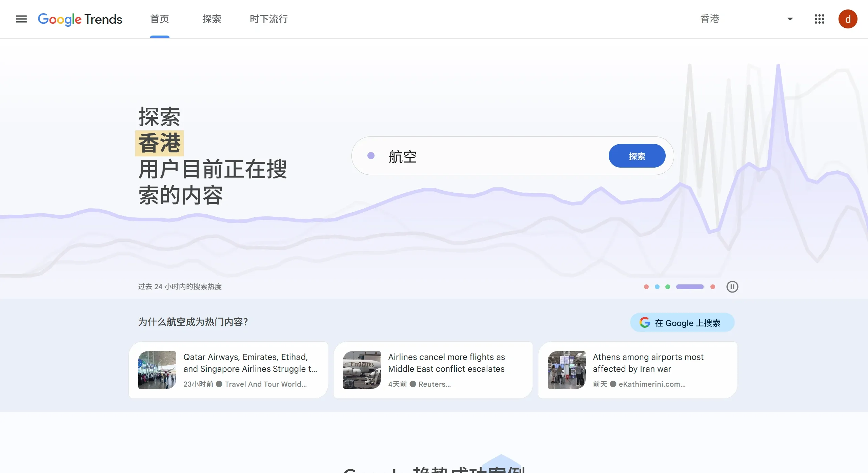Image resolution: width=868 pixels, height=473 pixels.
Task: Click inside the 航空 search input field
Action: [475, 155]
